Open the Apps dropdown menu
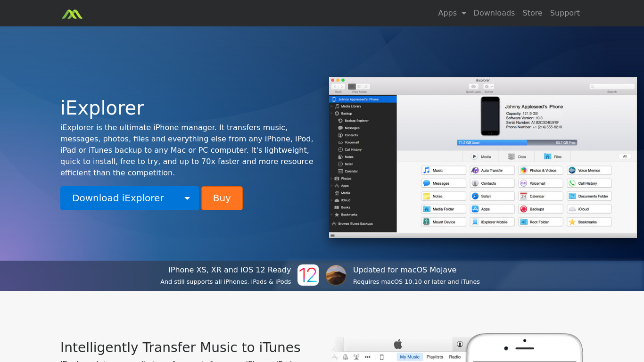 click(452, 13)
